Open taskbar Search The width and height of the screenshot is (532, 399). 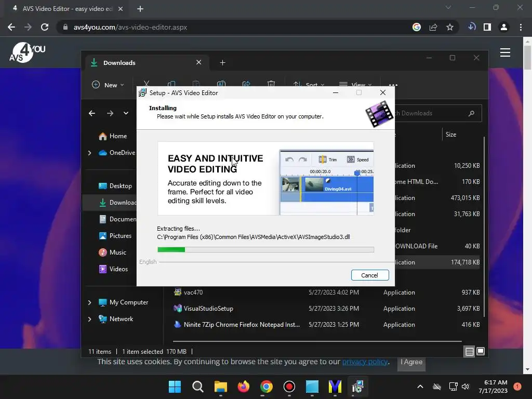coord(198,387)
